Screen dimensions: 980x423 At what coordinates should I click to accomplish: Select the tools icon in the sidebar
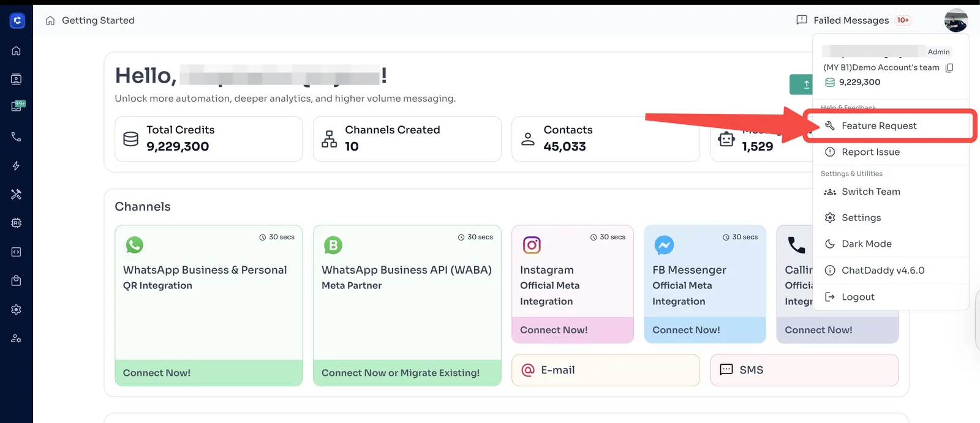pos(17,194)
